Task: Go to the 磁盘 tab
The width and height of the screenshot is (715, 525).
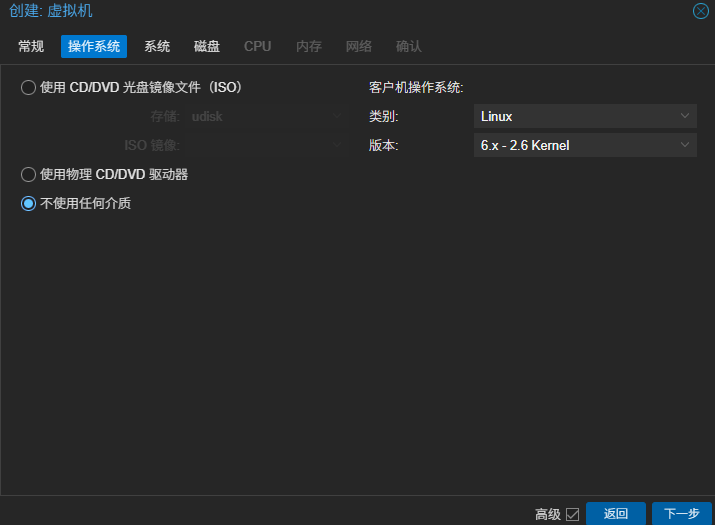Action: pyautogui.click(x=207, y=46)
